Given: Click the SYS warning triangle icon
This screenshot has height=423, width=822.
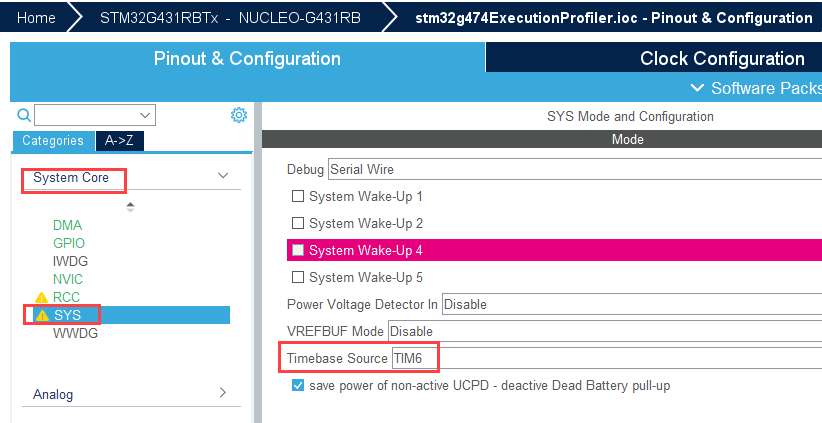Looking at the screenshot, I should 41,315.
